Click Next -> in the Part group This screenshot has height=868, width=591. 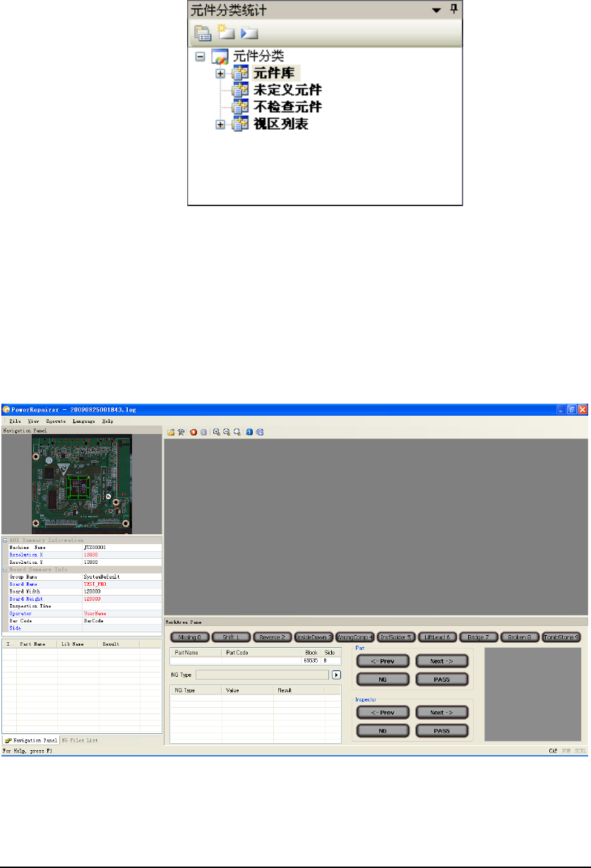point(441,661)
